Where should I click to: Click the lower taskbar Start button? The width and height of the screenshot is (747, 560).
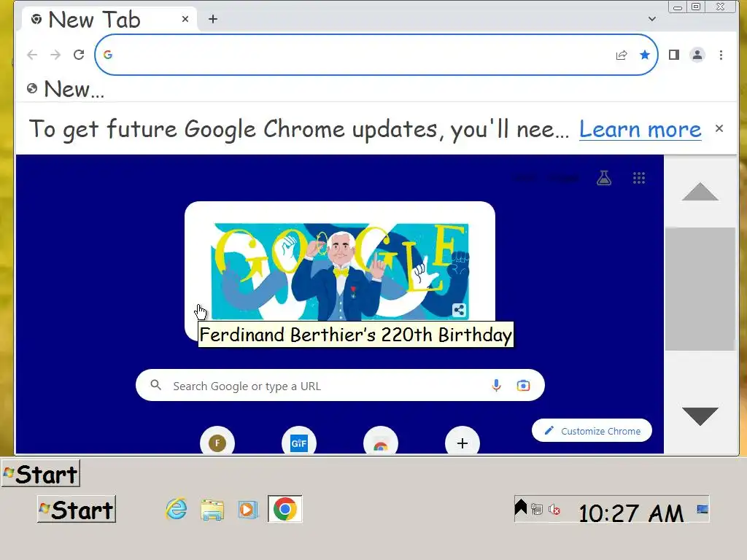click(77, 509)
